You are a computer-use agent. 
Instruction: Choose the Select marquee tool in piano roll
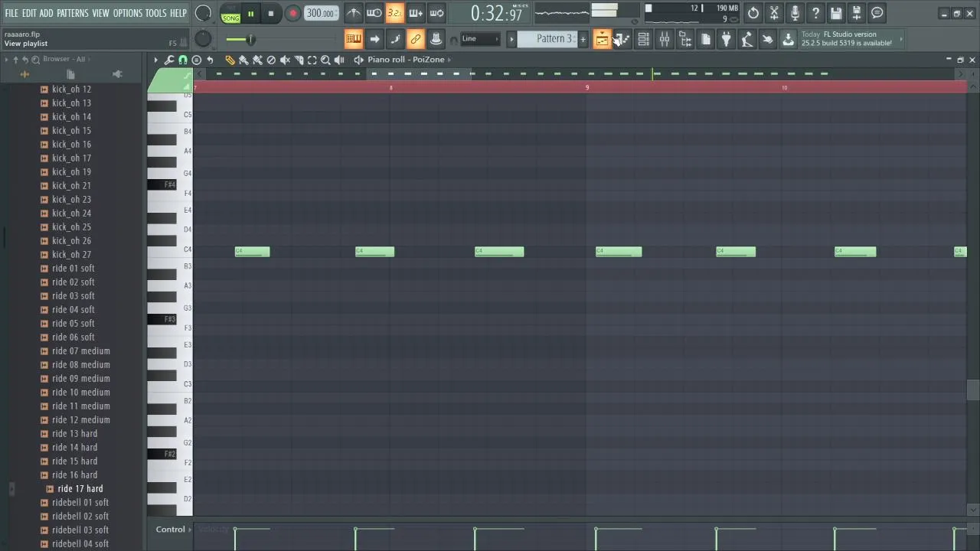tap(312, 60)
